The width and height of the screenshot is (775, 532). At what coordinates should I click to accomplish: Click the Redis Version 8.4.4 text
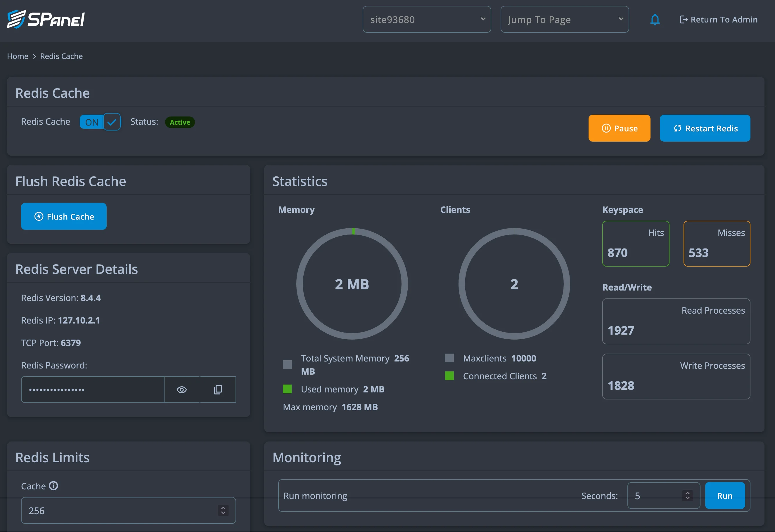coord(61,298)
